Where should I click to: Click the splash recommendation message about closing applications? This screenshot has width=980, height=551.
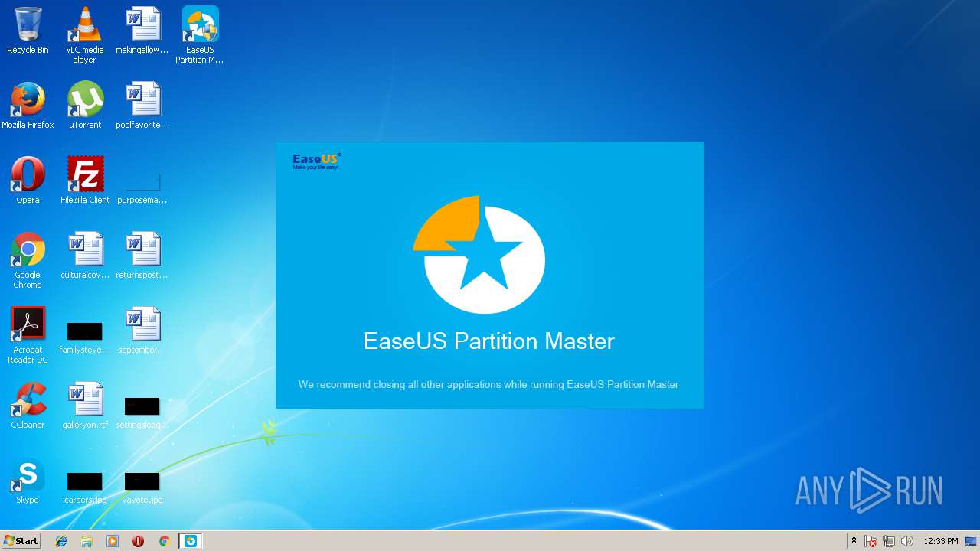pyautogui.click(x=488, y=384)
